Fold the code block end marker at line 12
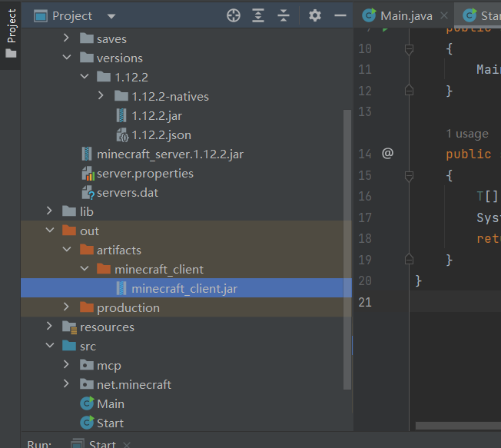 click(x=409, y=91)
